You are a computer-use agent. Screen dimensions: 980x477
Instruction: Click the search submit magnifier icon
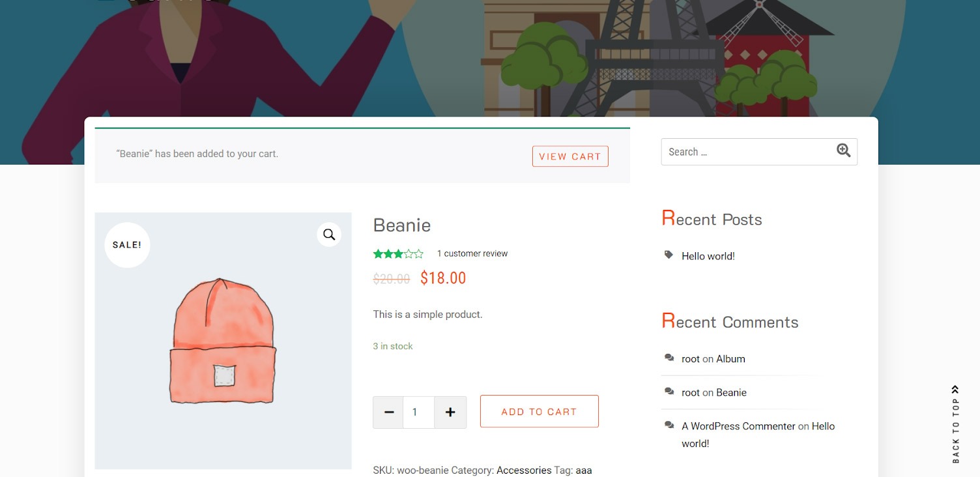click(843, 151)
